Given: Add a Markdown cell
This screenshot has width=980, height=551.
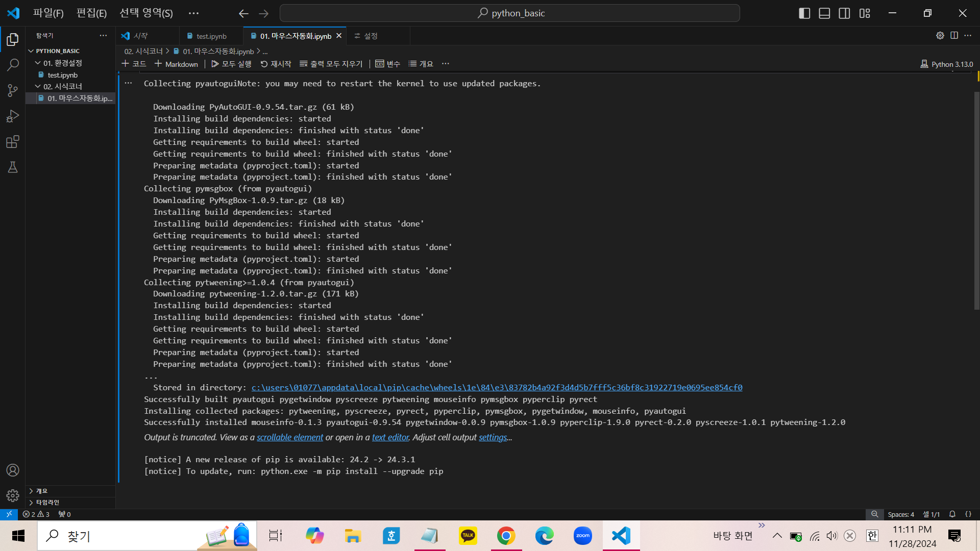Looking at the screenshot, I should tap(176, 64).
